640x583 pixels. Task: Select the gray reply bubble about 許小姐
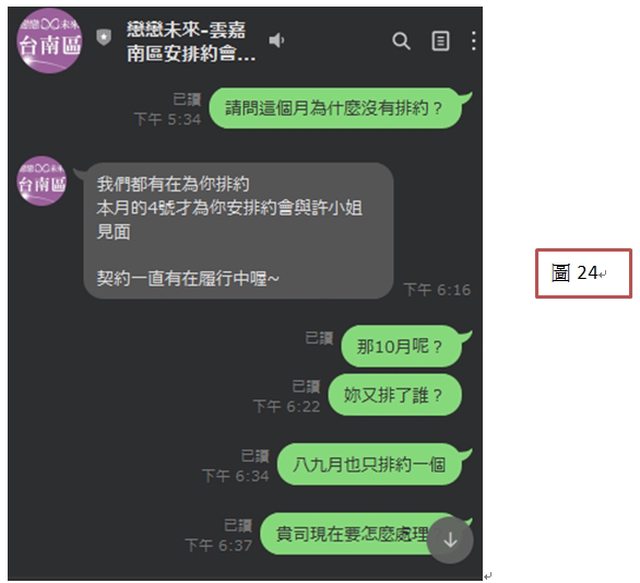[238, 231]
